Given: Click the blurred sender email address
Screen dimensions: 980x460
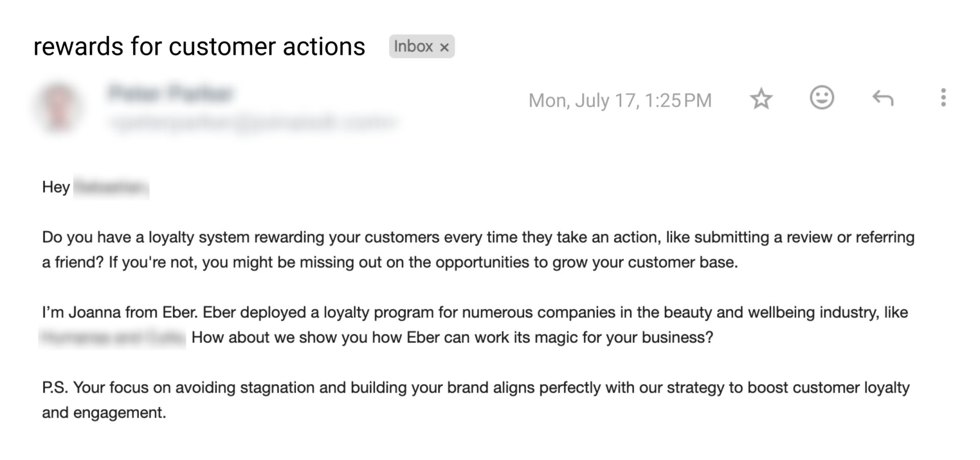Looking at the screenshot, I should (253, 123).
